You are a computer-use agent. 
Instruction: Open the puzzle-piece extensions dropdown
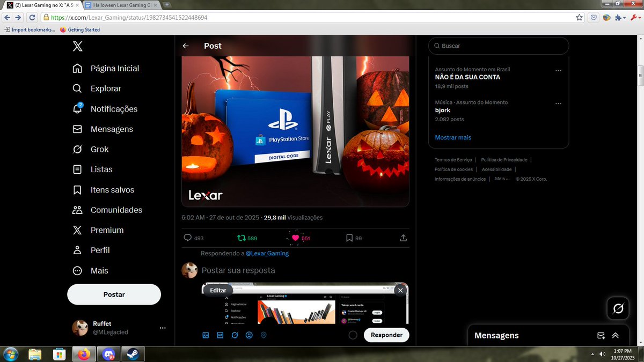coord(620,18)
